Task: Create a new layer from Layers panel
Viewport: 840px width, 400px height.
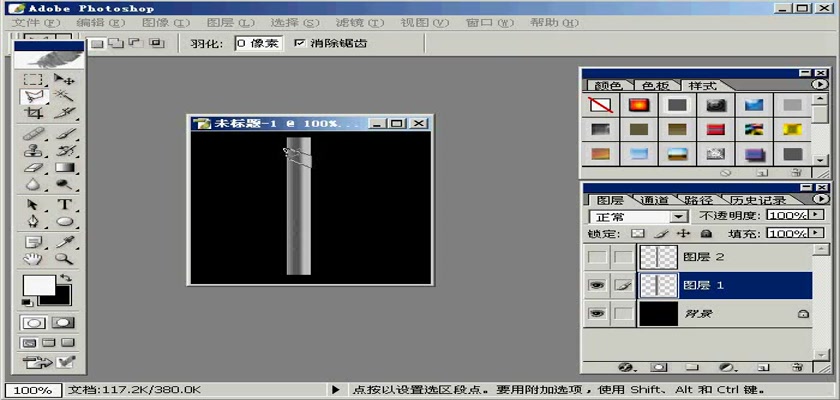Action: coord(762,367)
